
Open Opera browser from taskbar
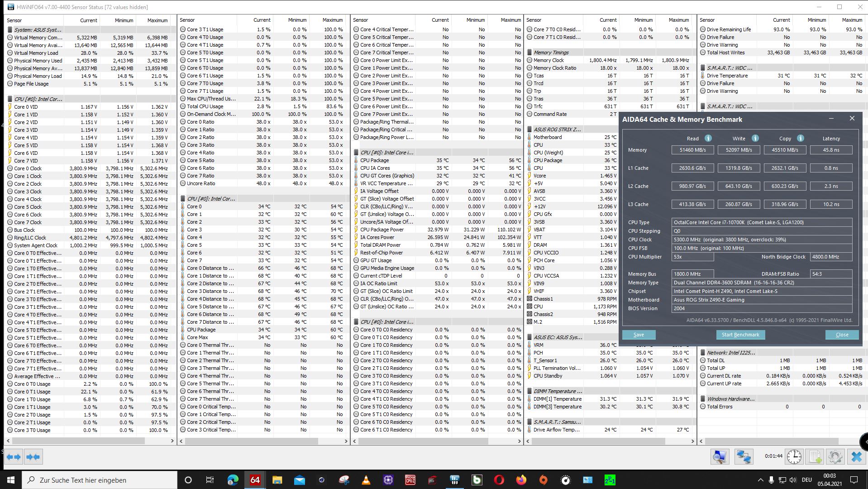pos(499,480)
